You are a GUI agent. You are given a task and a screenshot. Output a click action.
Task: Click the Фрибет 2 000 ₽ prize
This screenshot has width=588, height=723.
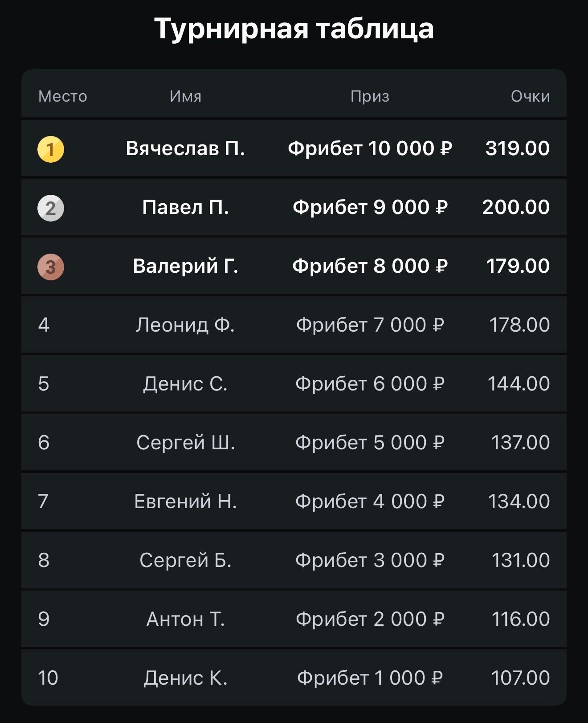pyautogui.click(x=370, y=619)
